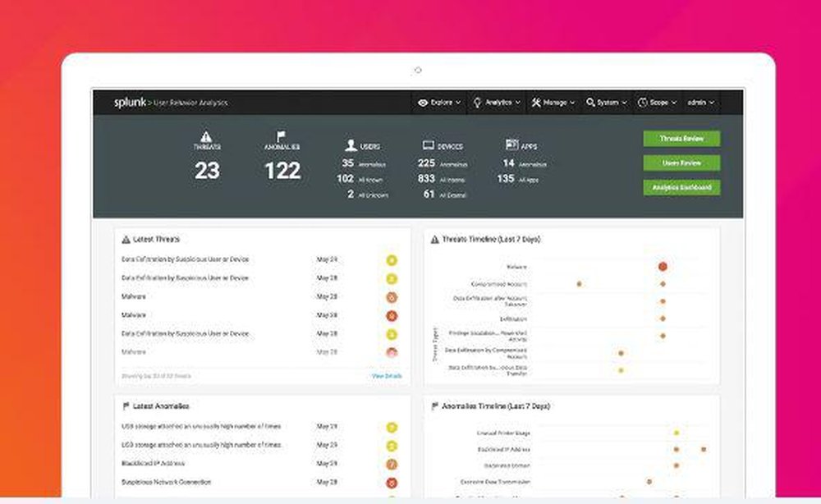Click the 135 all apps count

[506, 178]
